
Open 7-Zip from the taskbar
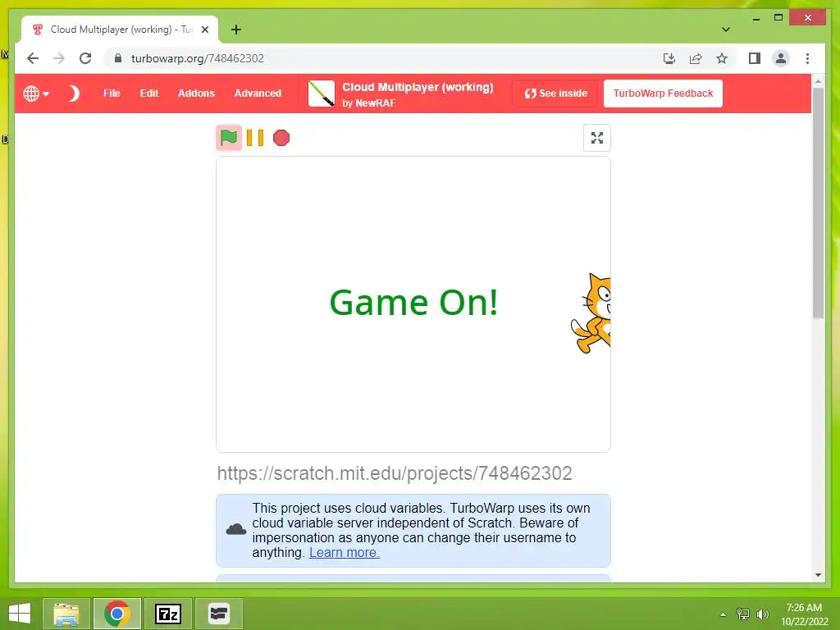coord(167,614)
